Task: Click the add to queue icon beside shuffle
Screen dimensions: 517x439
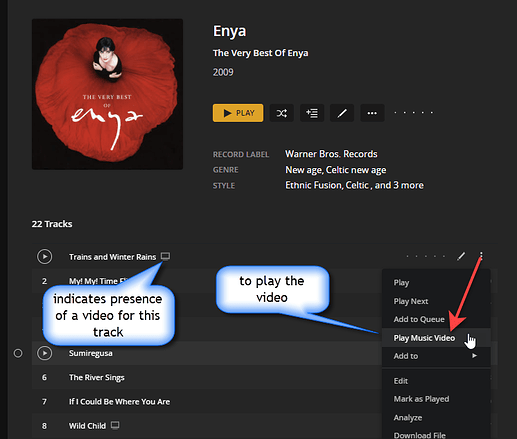Action: (x=312, y=113)
